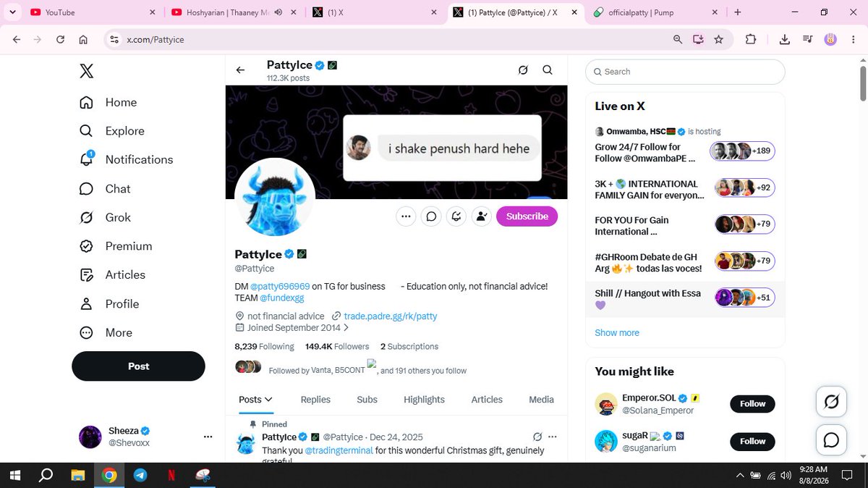Screen dimensions: 868x488
Task: Open Chrome extensions puzzle icon
Action: [750, 40]
